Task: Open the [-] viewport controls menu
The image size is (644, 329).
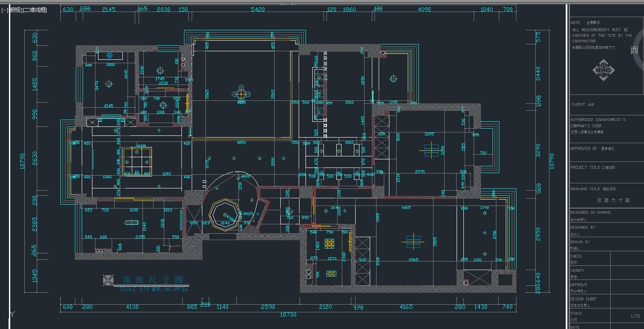Action: coord(5,10)
